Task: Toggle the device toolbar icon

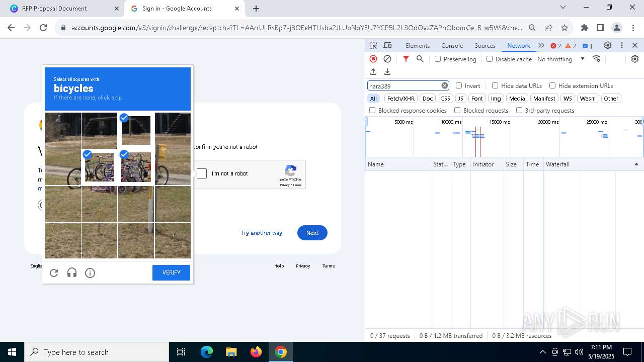Action: click(387, 45)
